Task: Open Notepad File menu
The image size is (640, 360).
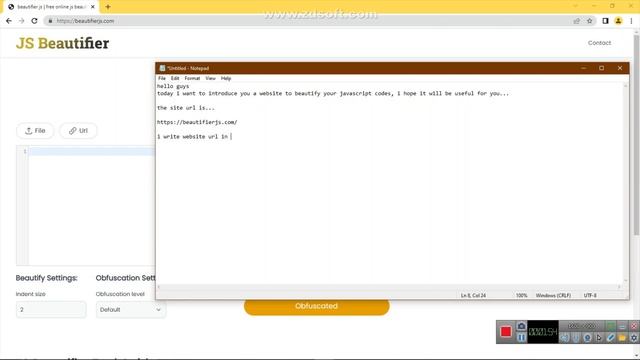Action: click(x=162, y=78)
